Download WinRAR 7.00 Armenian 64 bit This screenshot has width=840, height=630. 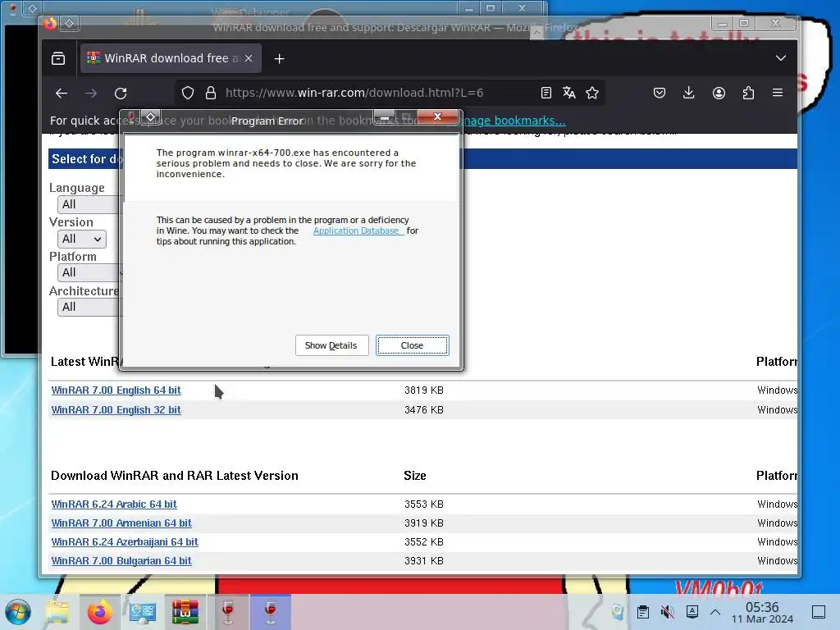click(x=121, y=523)
